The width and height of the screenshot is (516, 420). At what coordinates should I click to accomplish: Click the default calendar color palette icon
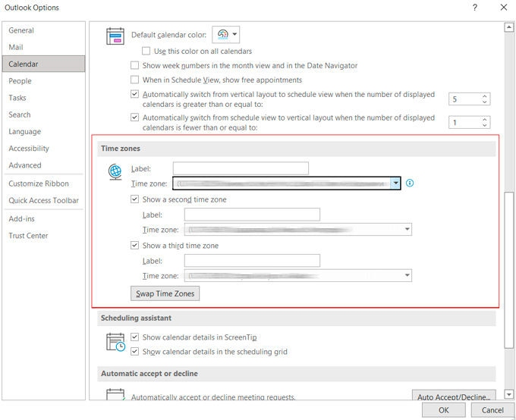click(x=223, y=34)
